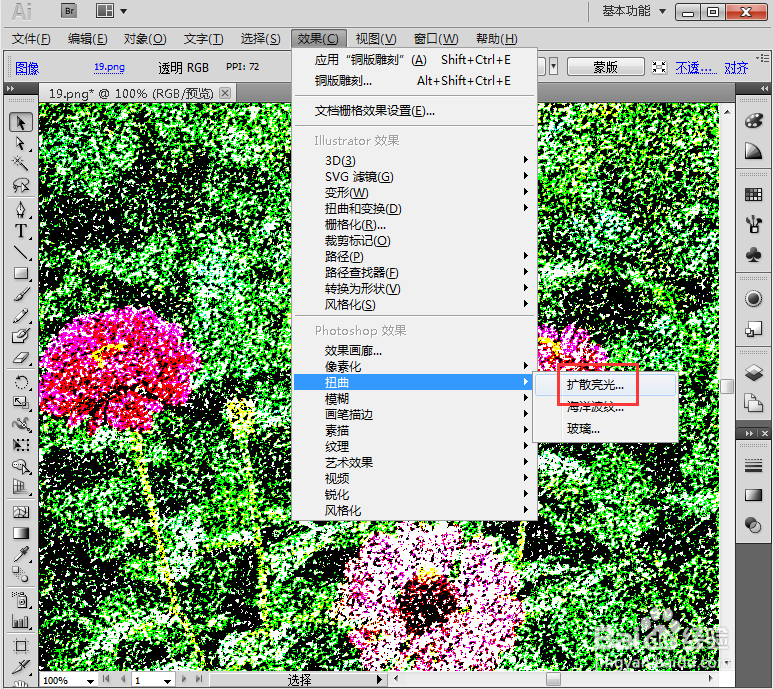774x689 pixels.
Task: Open the Stroke panel icon
Action: point(753,465)
